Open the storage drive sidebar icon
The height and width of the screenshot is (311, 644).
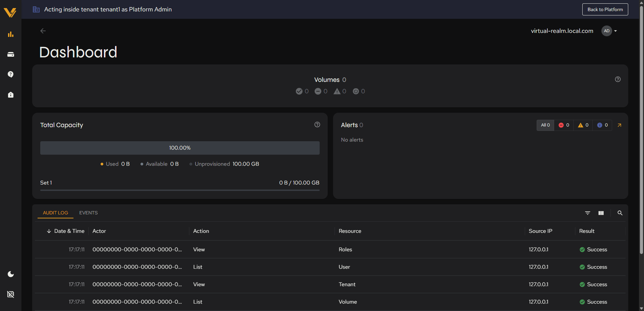pos(11,54)
